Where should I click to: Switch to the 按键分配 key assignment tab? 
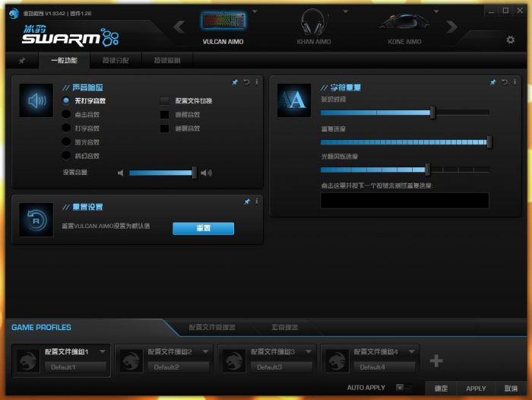coord(116,60)
